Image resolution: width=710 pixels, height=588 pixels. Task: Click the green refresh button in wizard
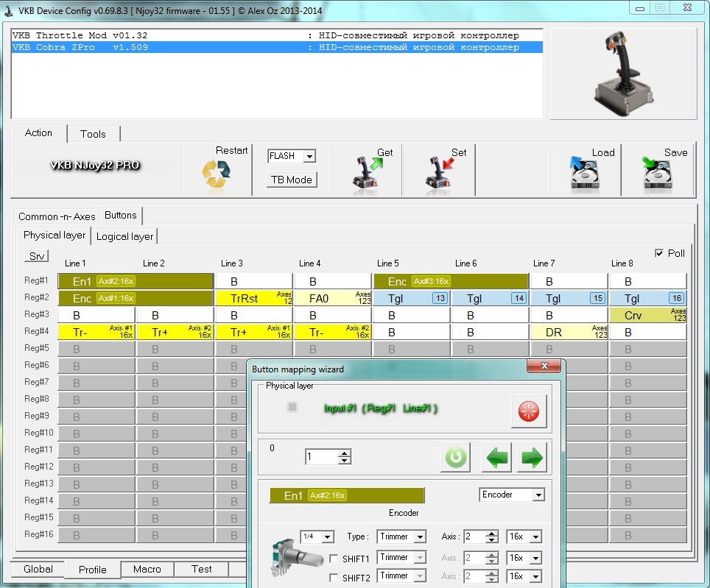(x=456, y=457)
